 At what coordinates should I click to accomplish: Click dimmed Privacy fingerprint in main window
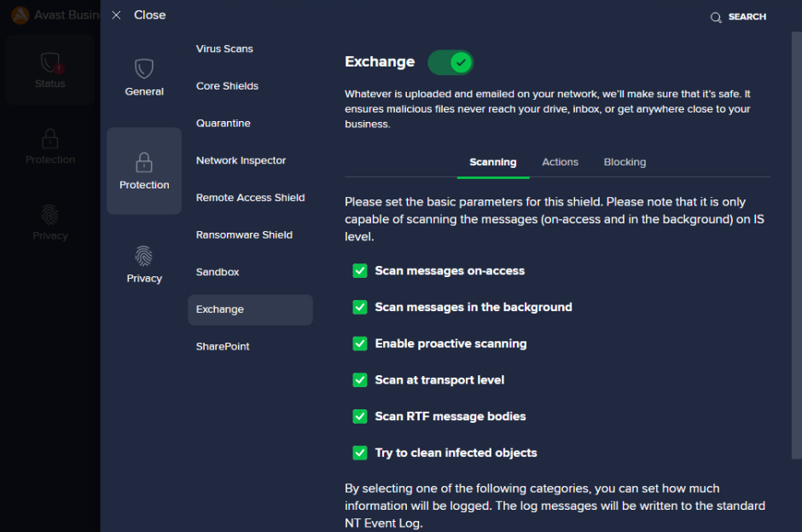[50, 215]
